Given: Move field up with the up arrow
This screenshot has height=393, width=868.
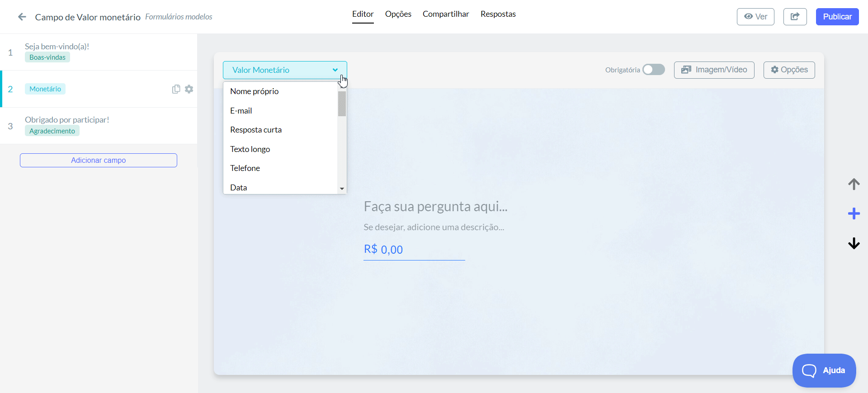Looking at the screenshot, I should click(854, 184).
